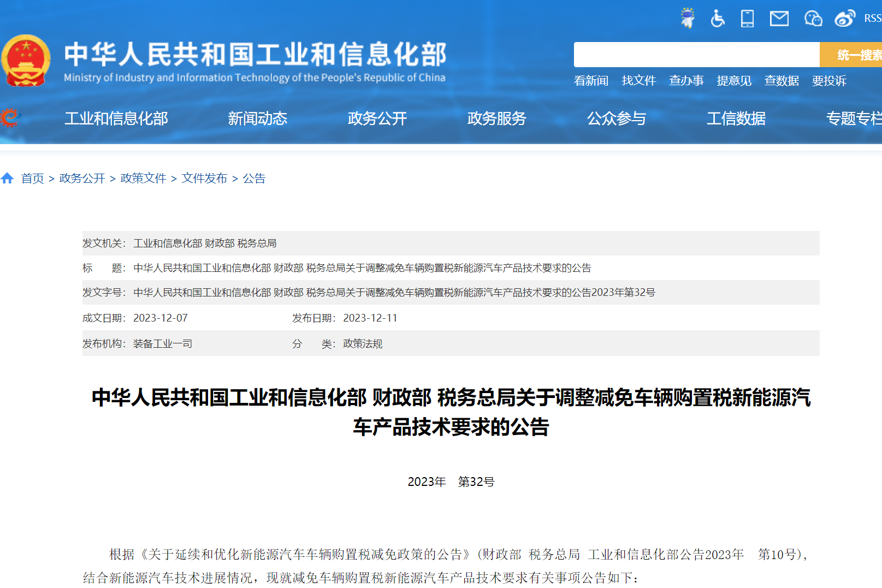The height and width of the screenshot is (588, 882).
Task: Select the 新闻动态 menu item
Action: (x=258, y=118)
